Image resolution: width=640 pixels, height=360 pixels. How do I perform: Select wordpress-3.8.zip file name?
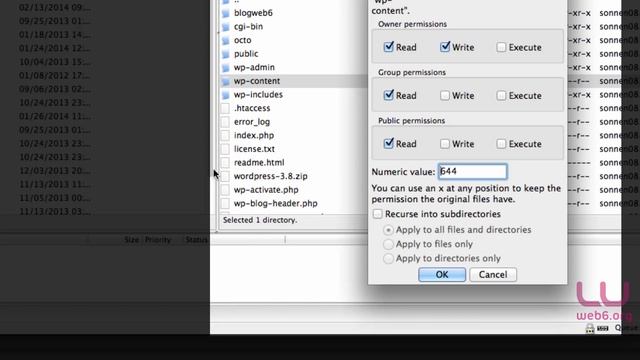click(x=271, y=176)
